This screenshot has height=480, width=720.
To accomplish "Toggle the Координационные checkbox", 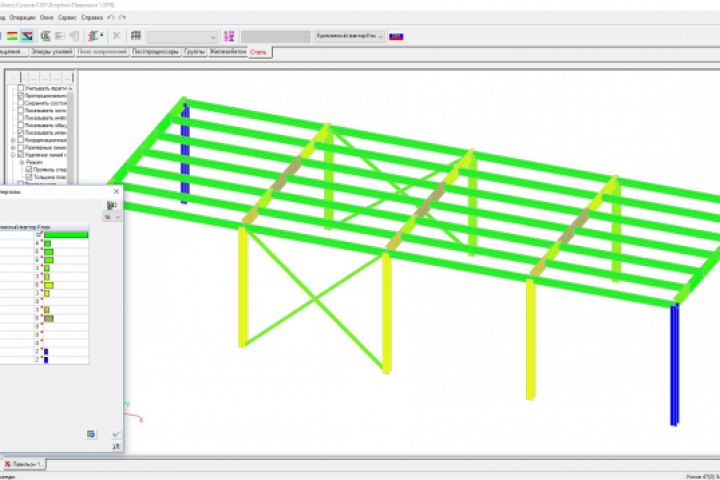I will (21, 140).
